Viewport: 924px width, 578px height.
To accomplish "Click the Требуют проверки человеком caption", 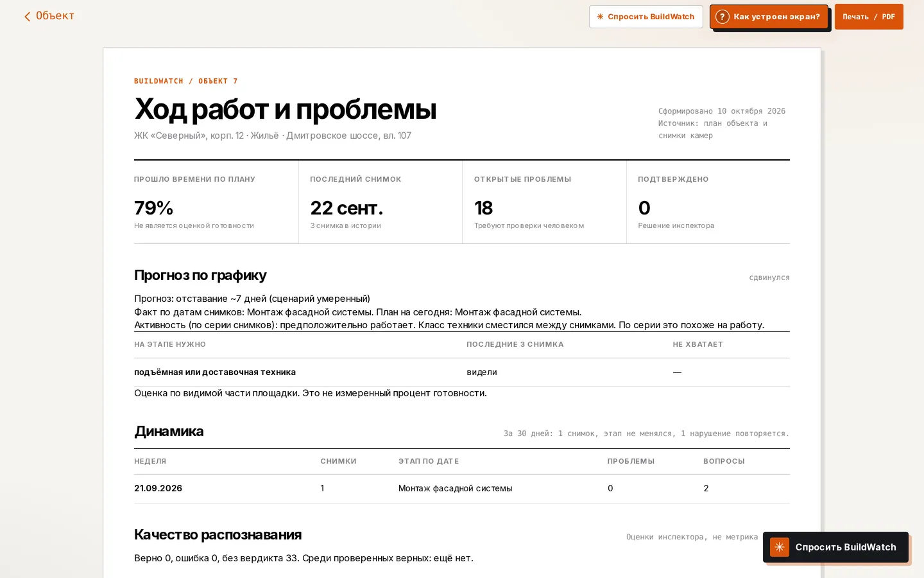I will [529, 225].
